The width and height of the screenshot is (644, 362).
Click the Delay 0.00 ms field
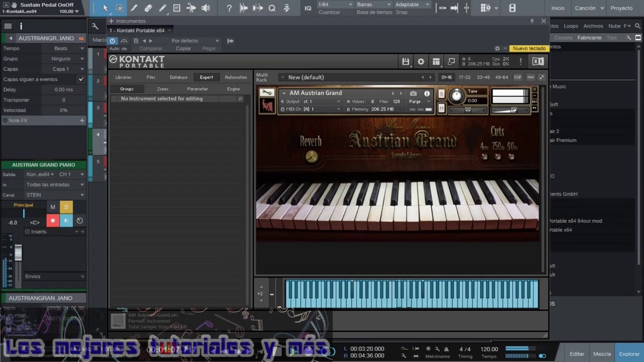tap(63, 89)
